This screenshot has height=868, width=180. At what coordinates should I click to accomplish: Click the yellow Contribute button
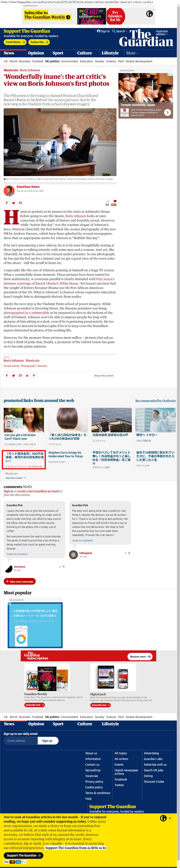coord(15,42)
